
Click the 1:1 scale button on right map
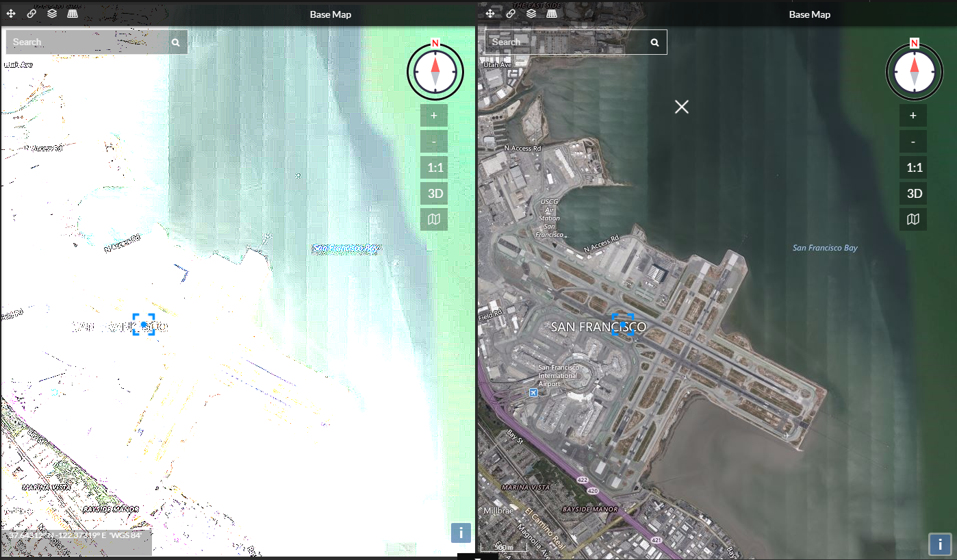click(x=913, y=167)
